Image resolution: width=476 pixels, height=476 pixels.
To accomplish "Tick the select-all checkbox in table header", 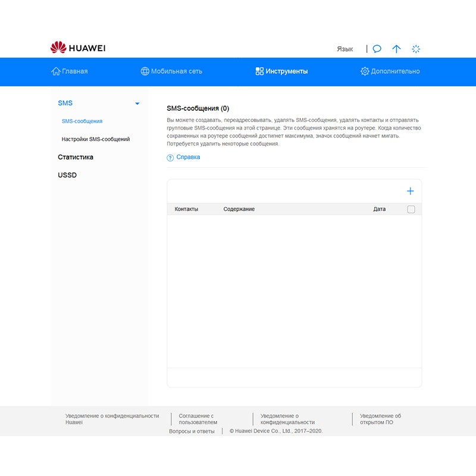I will coord(411,209).
